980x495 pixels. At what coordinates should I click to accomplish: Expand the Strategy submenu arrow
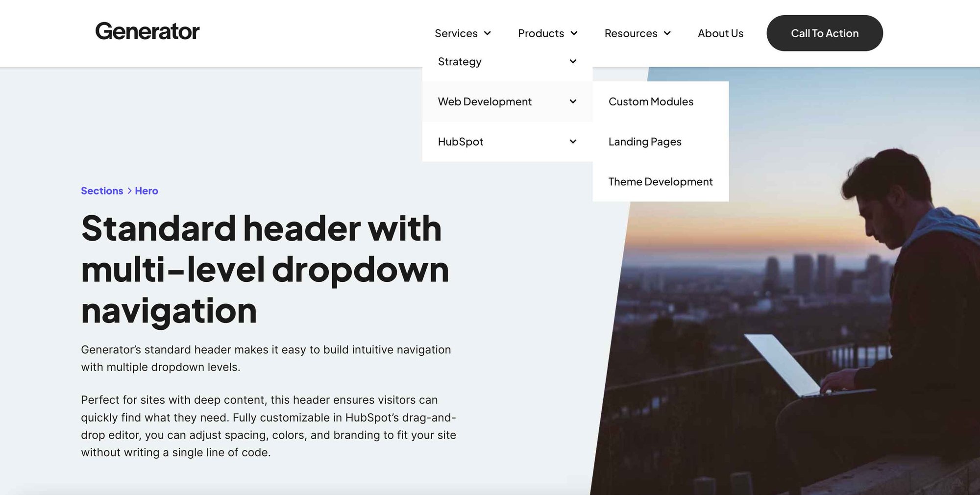coord(573,61)
